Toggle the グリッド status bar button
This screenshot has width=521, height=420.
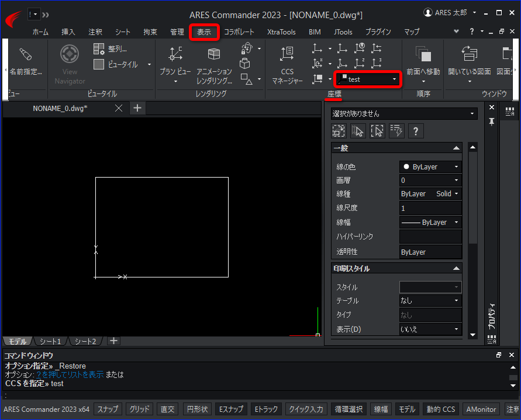coord(139,409)
